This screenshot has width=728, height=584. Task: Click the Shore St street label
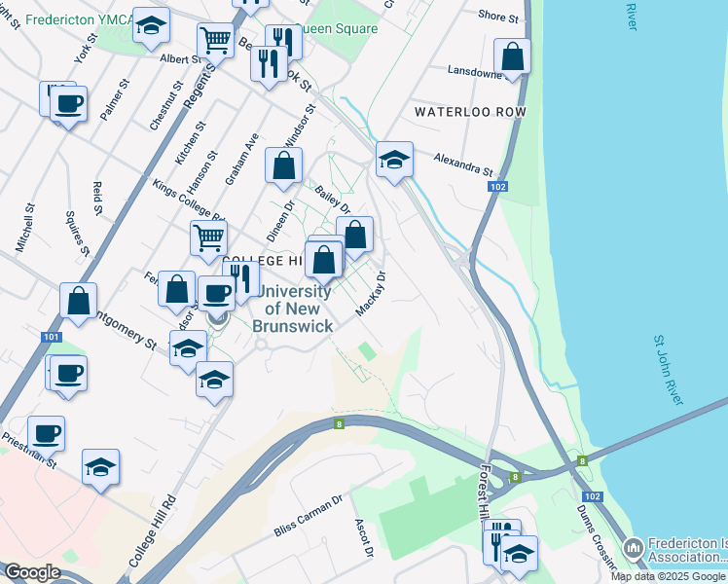click(x=498, y=17)
